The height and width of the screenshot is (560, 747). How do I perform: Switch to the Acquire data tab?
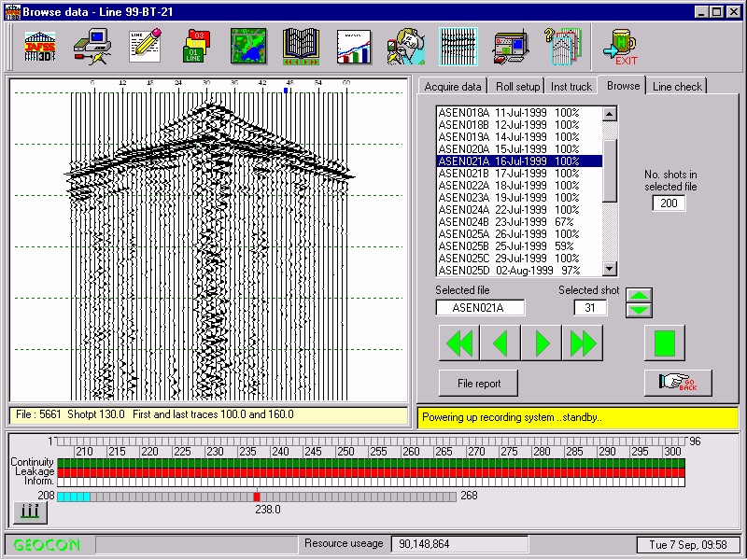pos(453,87)
